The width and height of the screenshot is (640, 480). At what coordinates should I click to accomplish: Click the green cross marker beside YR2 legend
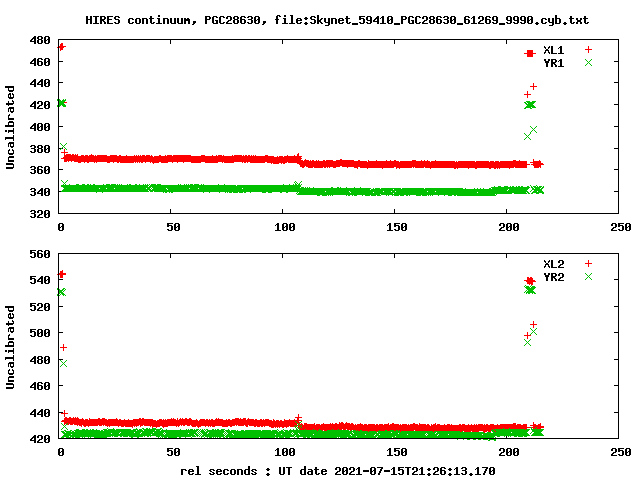click(x=588, y=276)
